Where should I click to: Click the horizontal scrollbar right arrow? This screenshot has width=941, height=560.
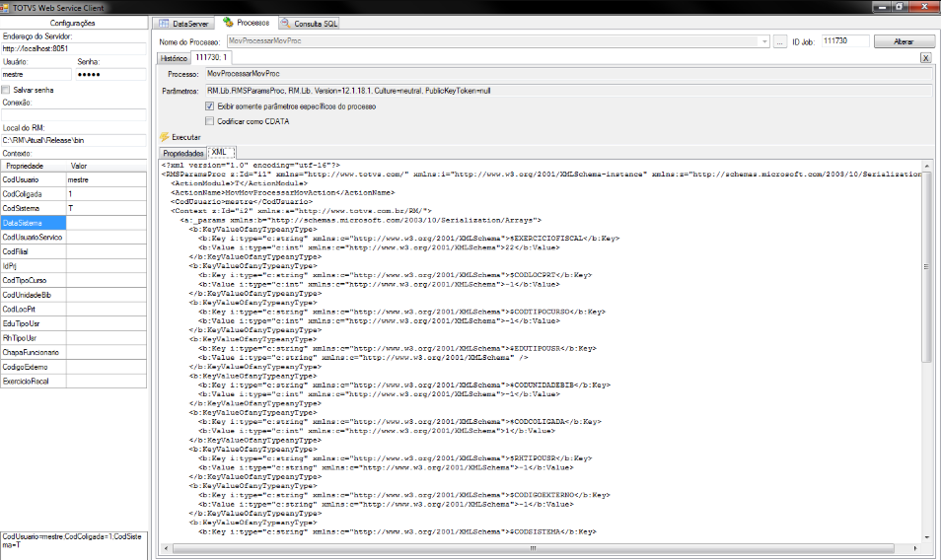[915, 548]
